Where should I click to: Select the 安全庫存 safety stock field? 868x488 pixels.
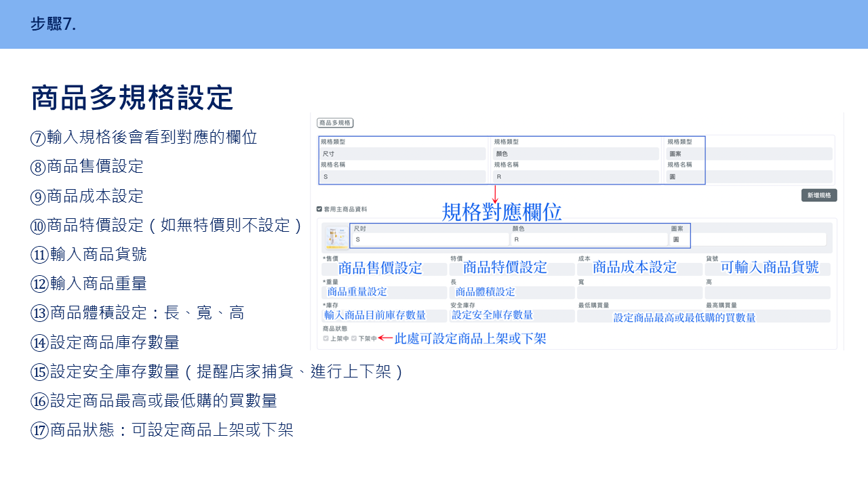pos(512,316)
